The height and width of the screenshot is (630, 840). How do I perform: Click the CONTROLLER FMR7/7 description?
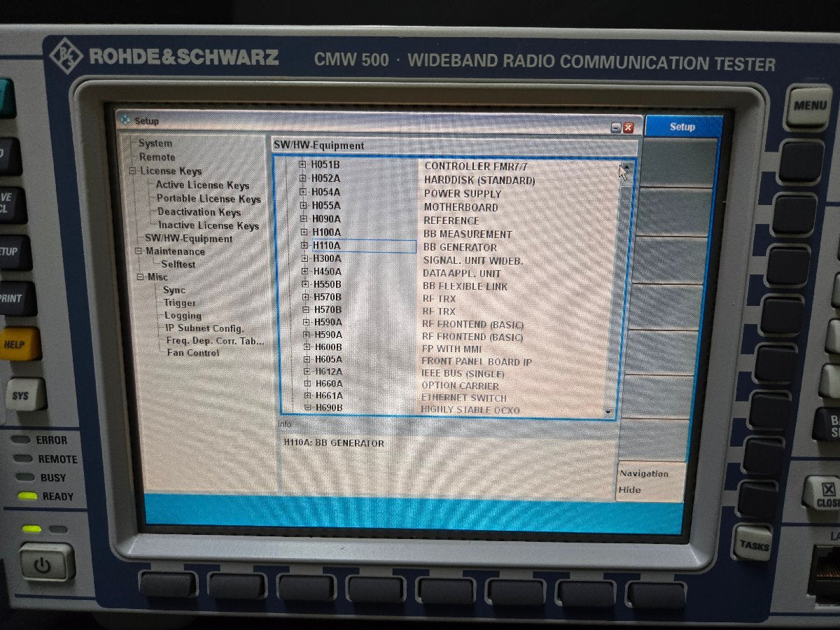pos(476,167)
